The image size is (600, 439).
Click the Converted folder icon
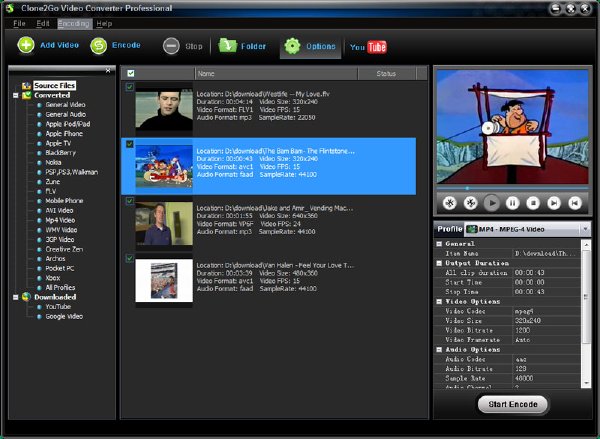(x=26, y=95)
